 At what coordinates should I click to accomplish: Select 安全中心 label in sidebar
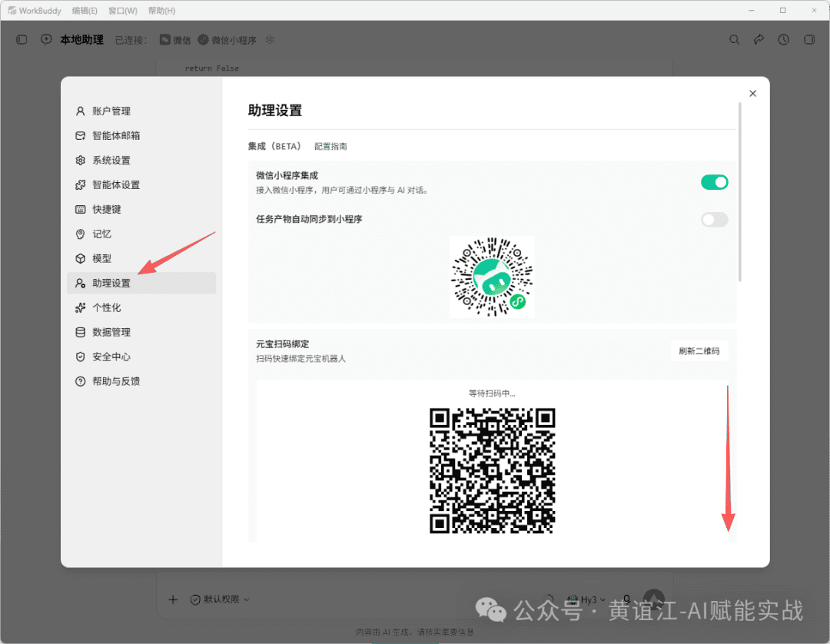111,357
